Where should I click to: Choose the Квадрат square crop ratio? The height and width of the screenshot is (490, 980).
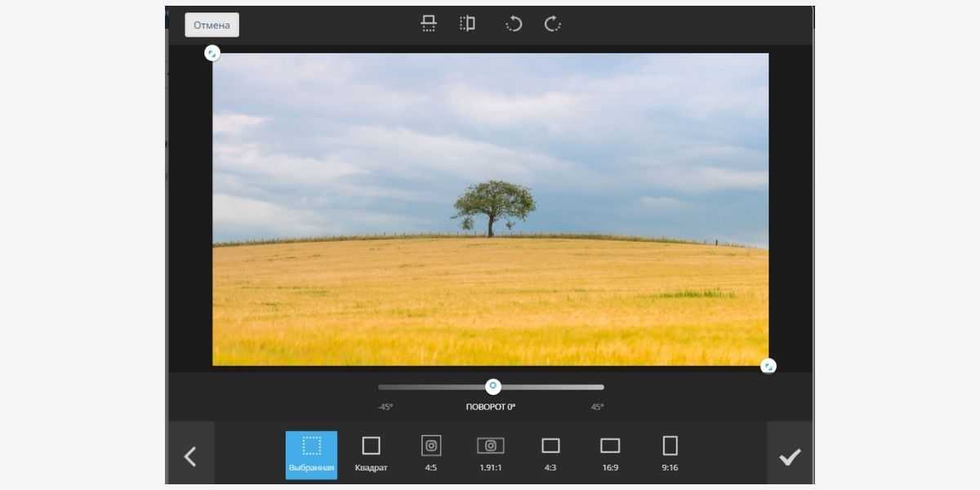[x=371, y=454]
